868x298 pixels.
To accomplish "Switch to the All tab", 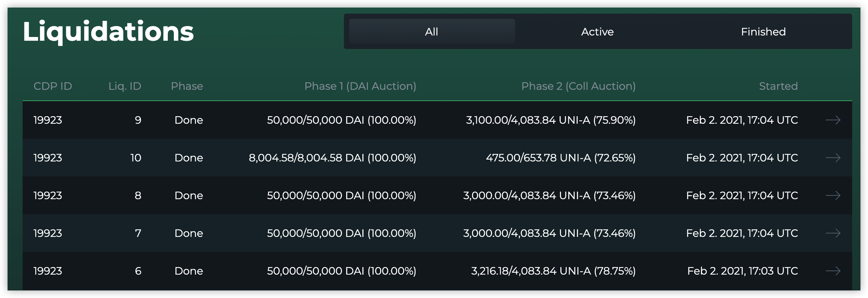I will click(x=432, y=32).
